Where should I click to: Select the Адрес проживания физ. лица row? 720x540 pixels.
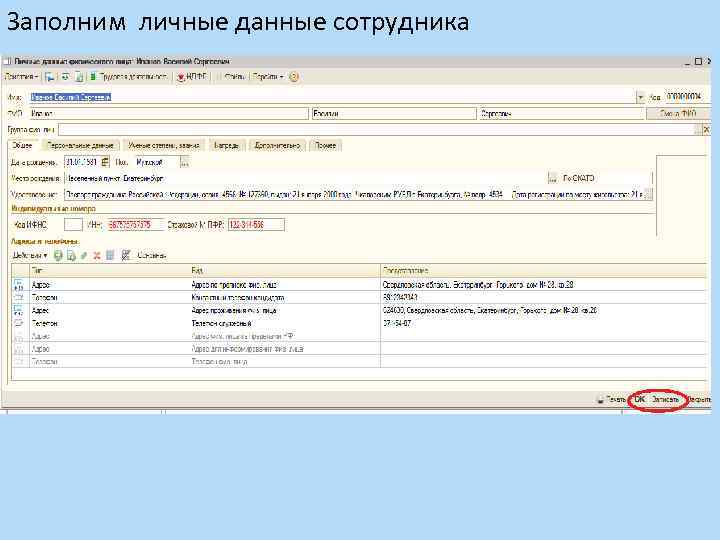pos(359,310)
